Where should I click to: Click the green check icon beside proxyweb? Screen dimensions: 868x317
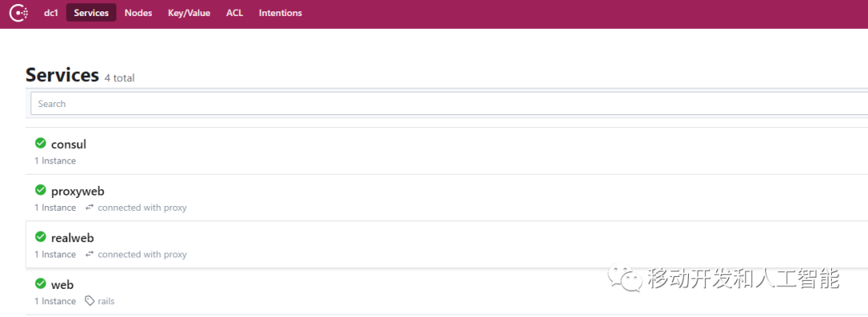coord(40,190)
